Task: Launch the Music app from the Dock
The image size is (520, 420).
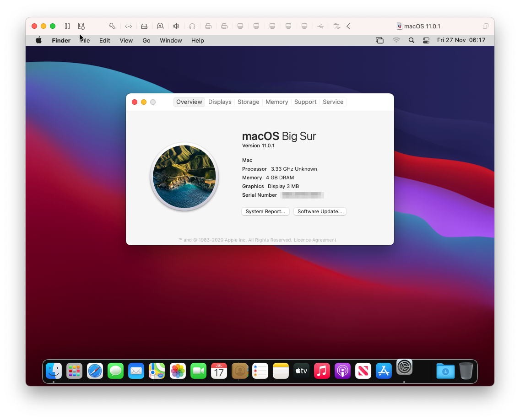Action: point(322,371)
